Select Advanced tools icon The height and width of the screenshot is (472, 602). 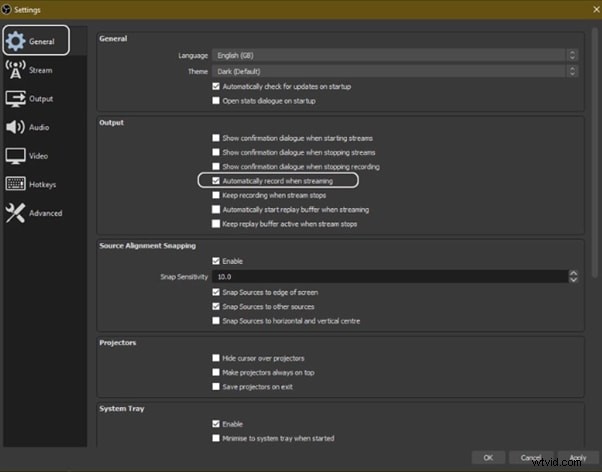pos(16,213)
